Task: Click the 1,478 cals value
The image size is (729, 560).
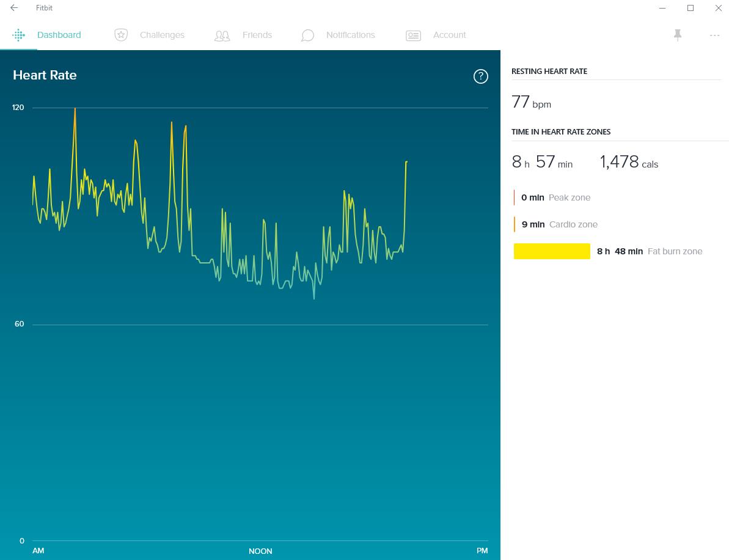Action: click(629, 162)
